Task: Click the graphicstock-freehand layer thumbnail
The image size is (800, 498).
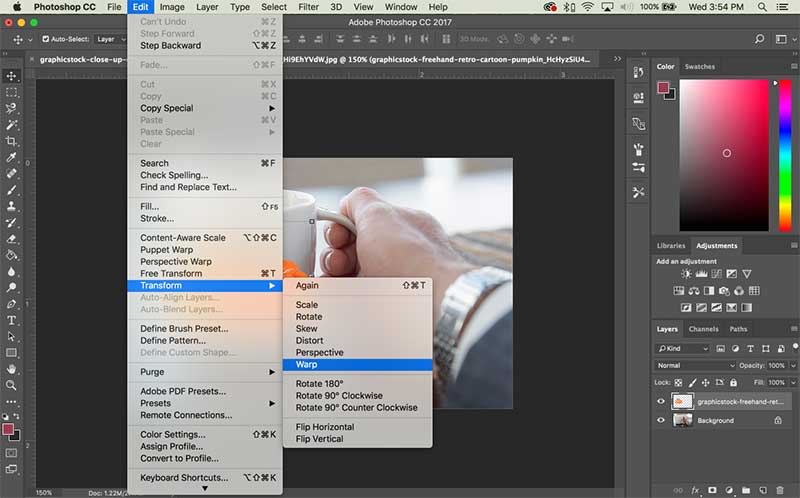Action: 683,402
